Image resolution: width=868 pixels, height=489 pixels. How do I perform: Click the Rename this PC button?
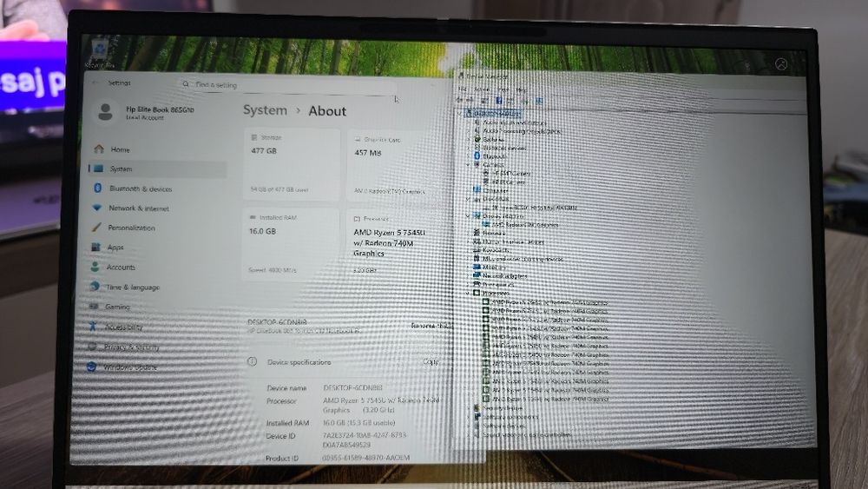[431, 326]
